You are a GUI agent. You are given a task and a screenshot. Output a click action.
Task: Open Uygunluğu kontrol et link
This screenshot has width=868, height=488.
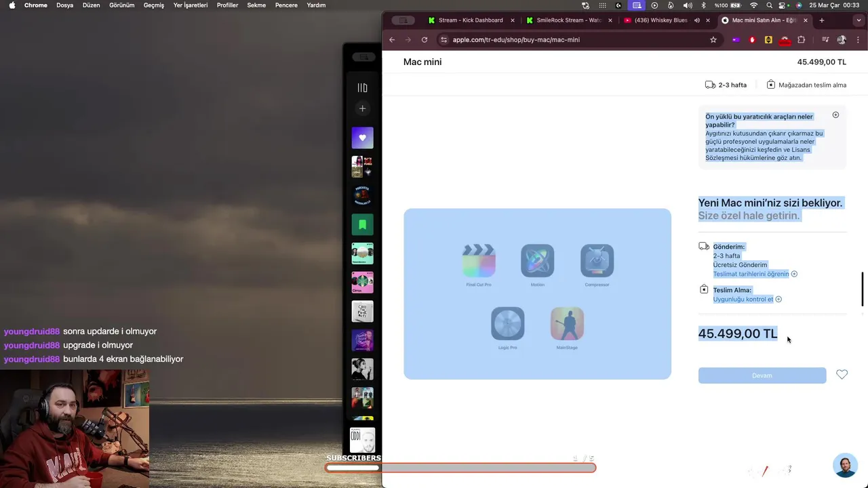tap(743, 300)
